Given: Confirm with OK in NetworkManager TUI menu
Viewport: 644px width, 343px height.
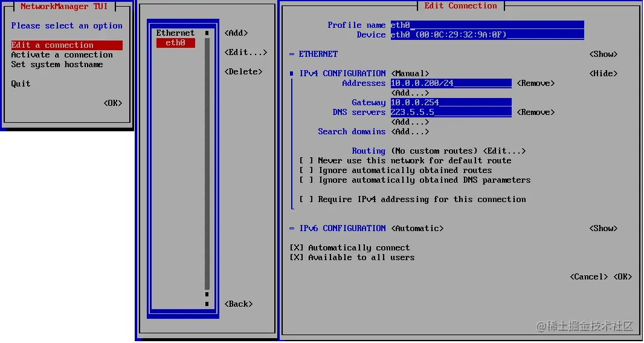Looking at the screenshot, I should [113, 103].
